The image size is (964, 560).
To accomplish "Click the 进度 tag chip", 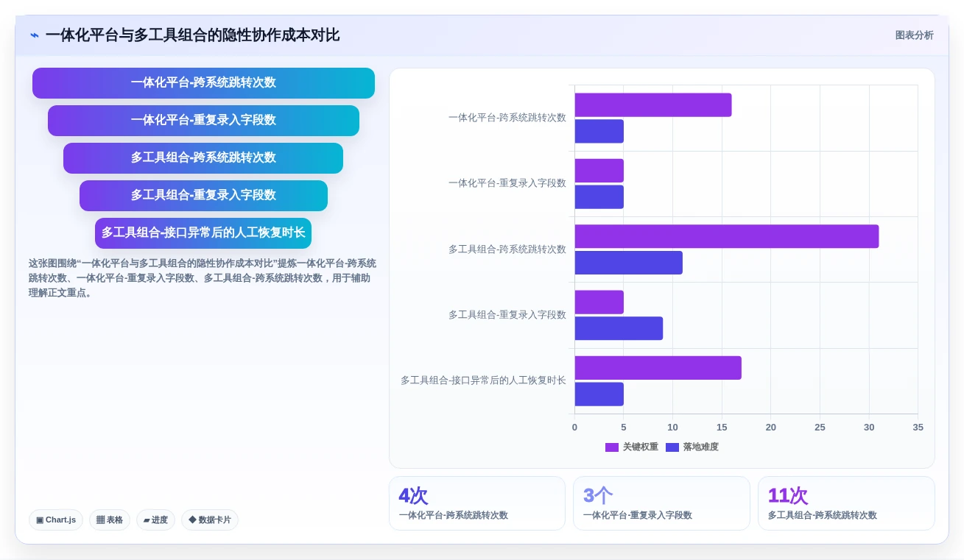I will (155, 520).
